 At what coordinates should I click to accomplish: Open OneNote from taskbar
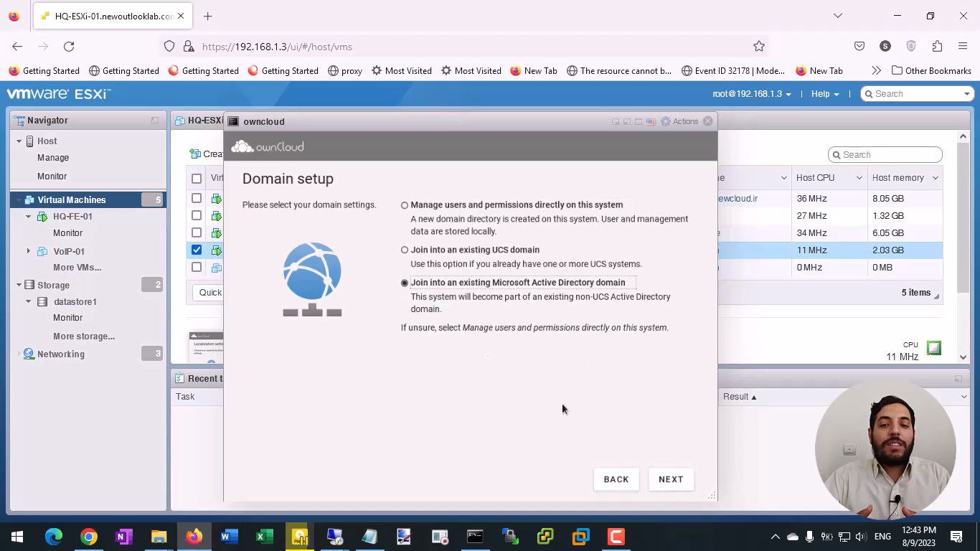[124, 537]
